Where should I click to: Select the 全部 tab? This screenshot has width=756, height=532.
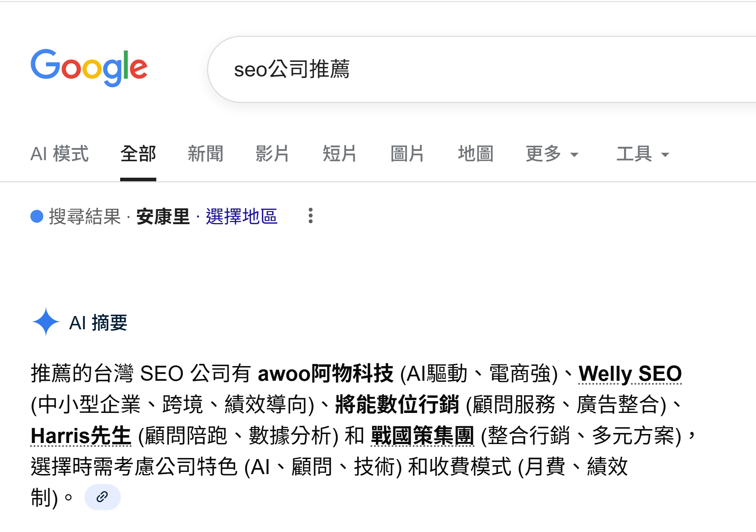[138, 154]
